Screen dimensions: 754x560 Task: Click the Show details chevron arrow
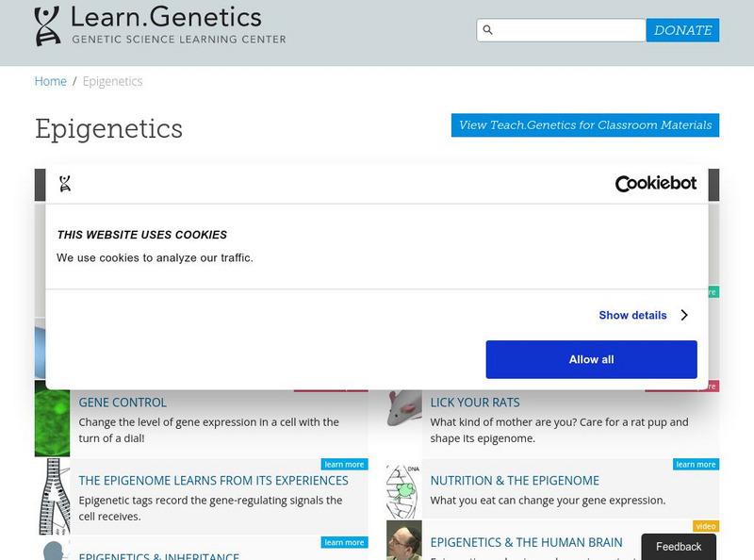[x=684, y=316]
